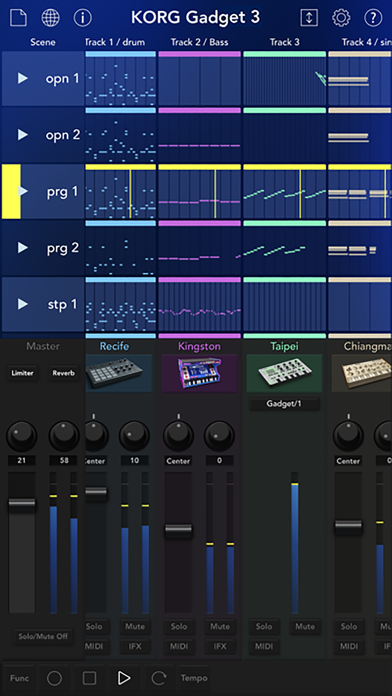This screenshot has height=696, width=392.
Task: Open MIDI settings for Kingston
Action: [179, 646]
